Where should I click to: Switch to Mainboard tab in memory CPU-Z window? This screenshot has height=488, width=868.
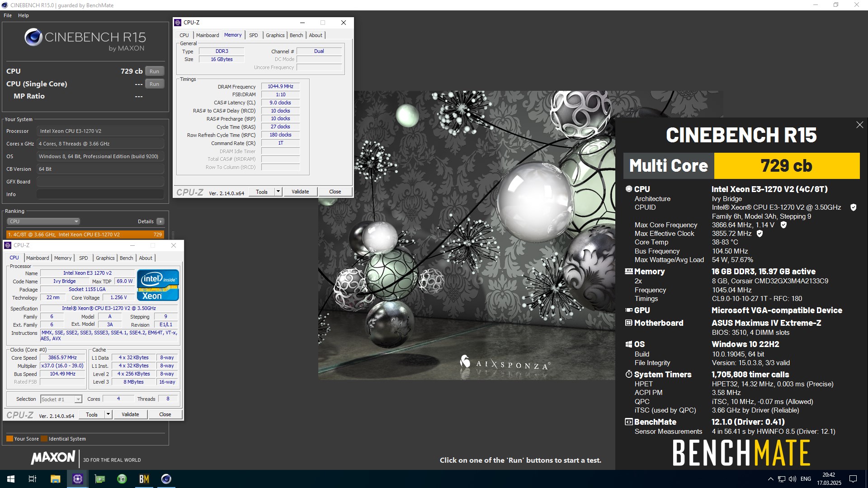[208, 35]
